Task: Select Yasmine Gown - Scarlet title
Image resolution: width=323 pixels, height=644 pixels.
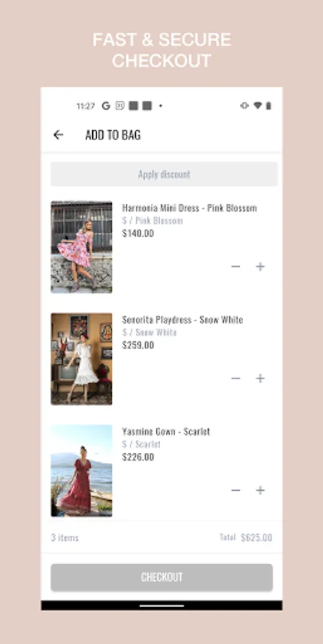Action: pos(167,431)
